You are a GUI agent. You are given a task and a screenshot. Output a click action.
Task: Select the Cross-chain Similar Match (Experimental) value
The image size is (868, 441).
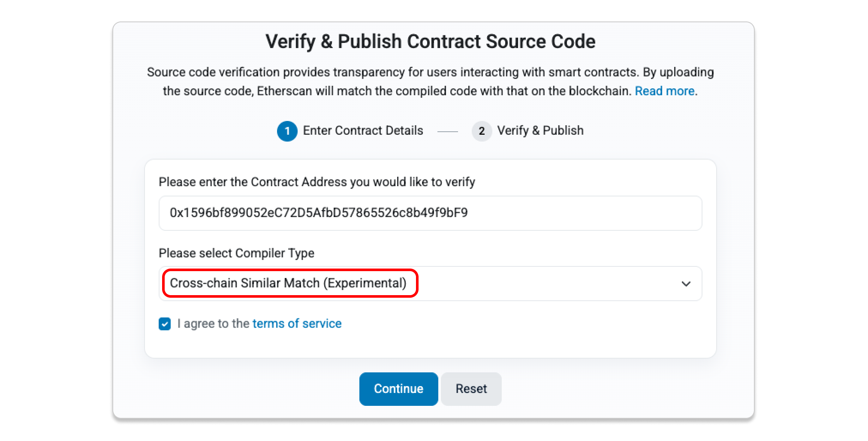click(288, 283)
